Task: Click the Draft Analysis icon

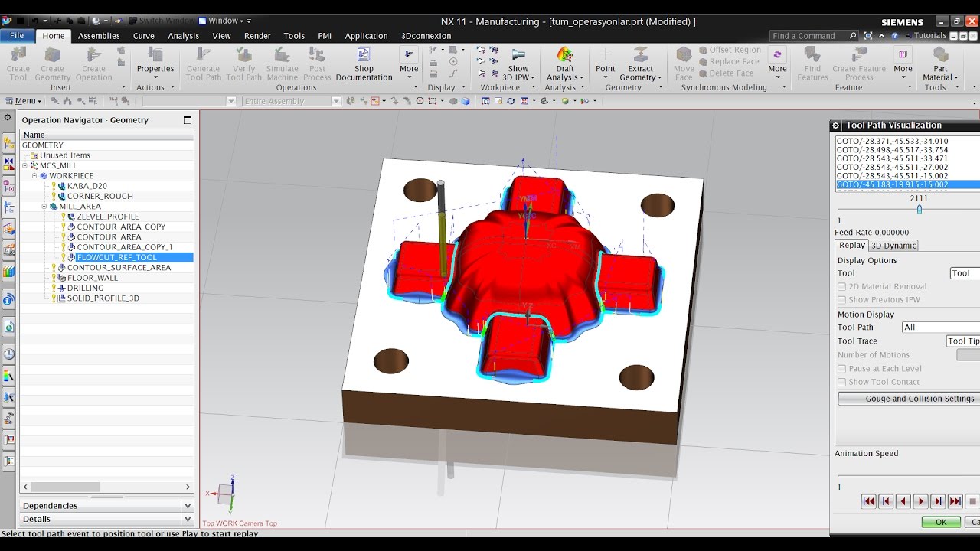Action: coord(565,55)
